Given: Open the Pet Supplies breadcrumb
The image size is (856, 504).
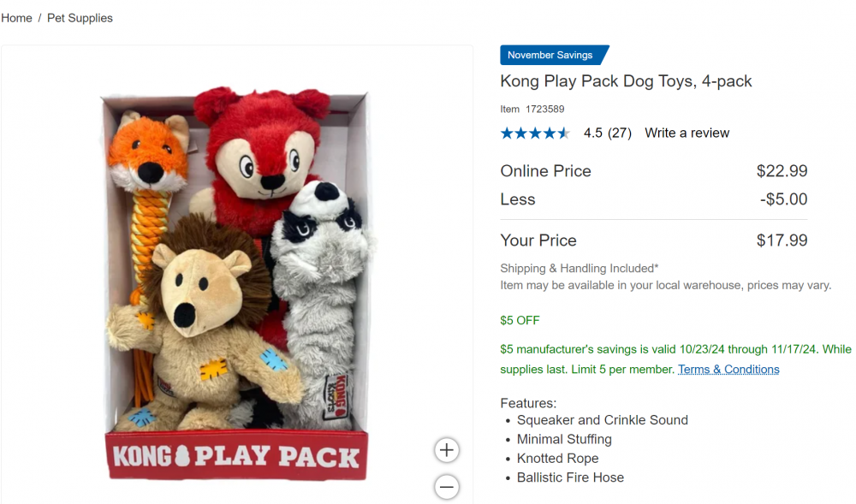Looking at the screenshot, I should 80,18.
